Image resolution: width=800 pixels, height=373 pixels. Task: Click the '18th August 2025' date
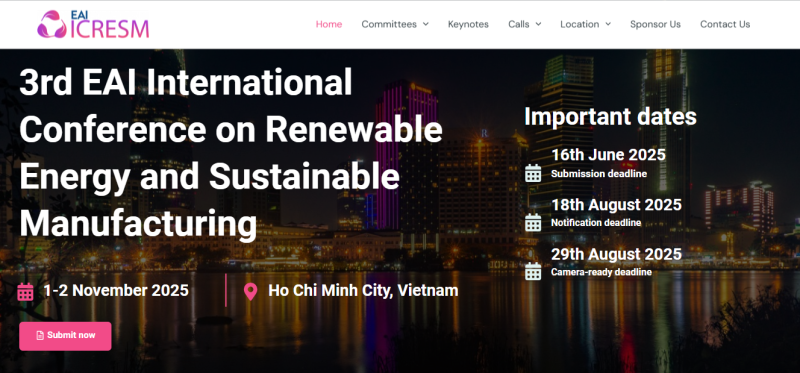click(x=616, y=205)
